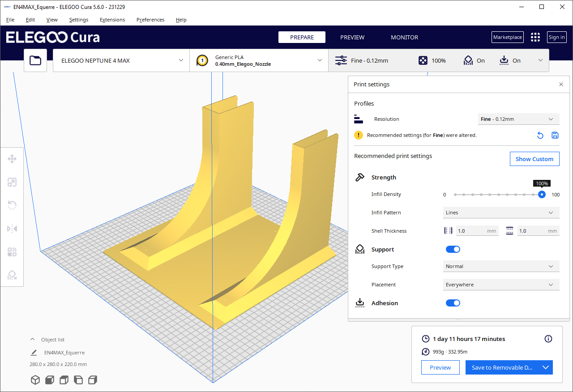This screenshot has height=392, width=573.
Task: Select the Scale tool in left toolbar
Action: [12, 182]
